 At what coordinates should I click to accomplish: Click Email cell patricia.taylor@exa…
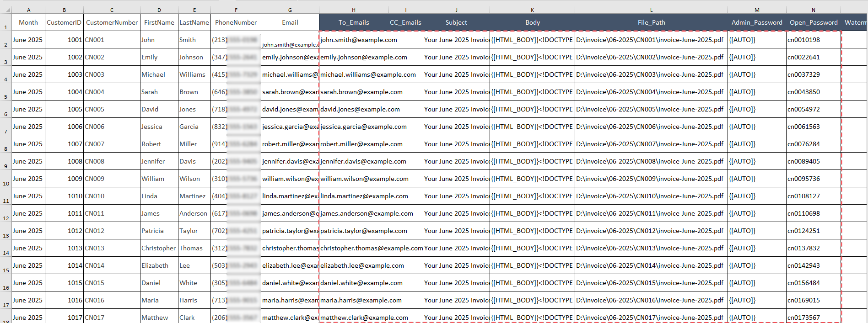click(x=290, y=231)
